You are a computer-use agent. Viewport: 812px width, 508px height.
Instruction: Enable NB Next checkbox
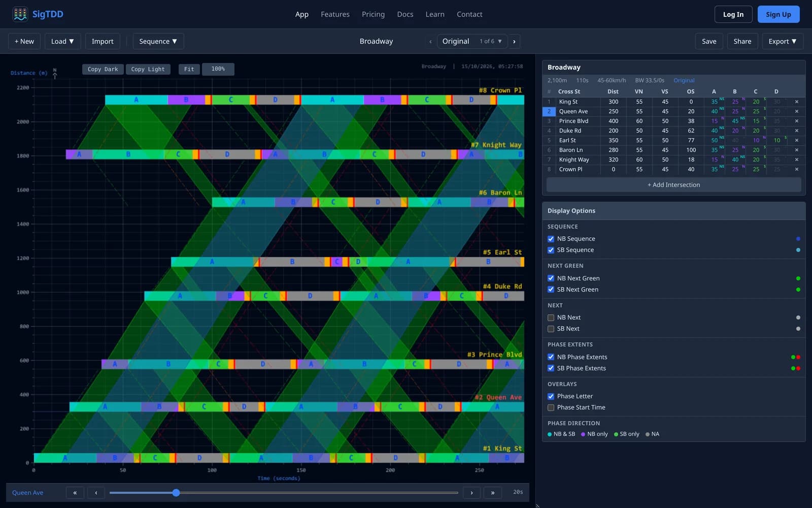click(x=551, y=317)
